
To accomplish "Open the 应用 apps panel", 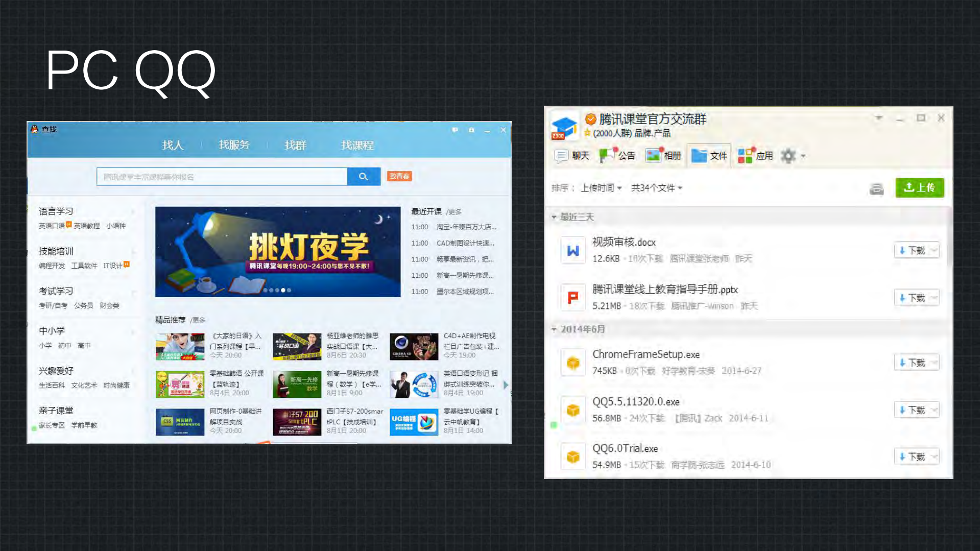I will 755,156.
